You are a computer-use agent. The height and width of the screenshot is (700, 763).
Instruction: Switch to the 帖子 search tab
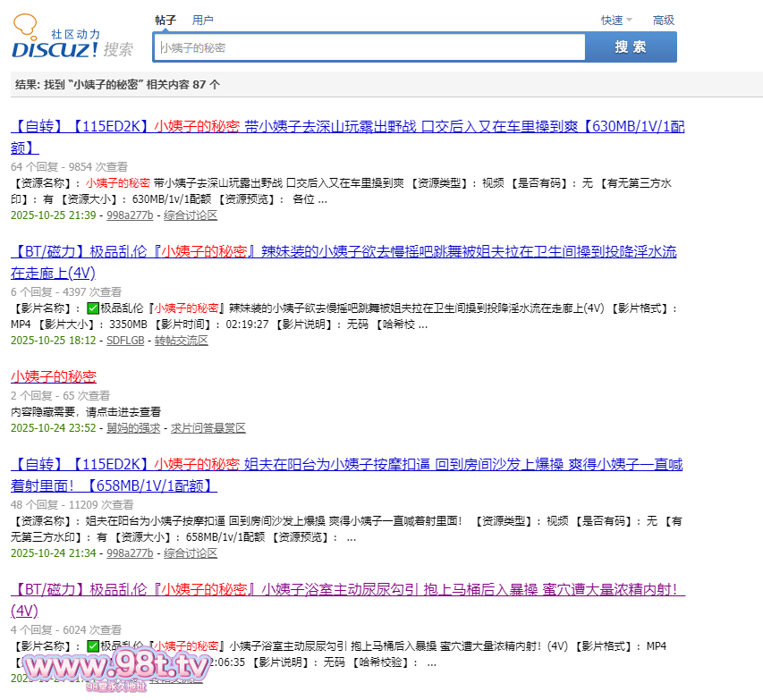[165, 20]
